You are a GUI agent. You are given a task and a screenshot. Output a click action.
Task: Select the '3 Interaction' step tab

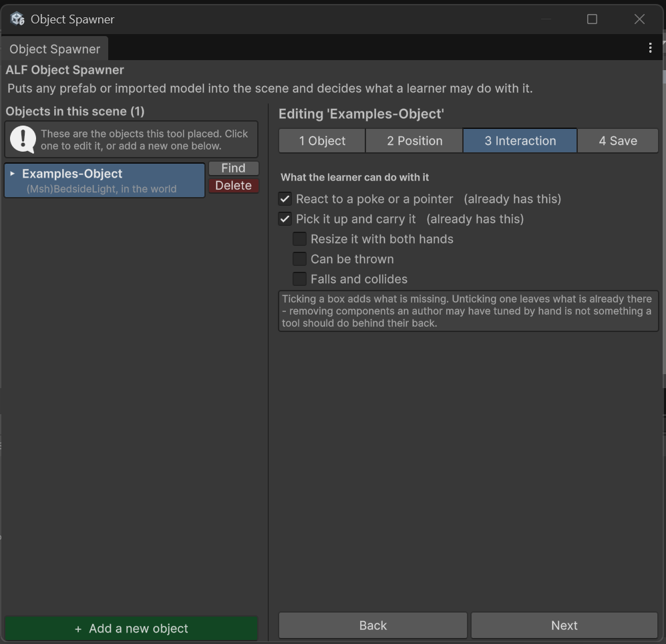520,140
